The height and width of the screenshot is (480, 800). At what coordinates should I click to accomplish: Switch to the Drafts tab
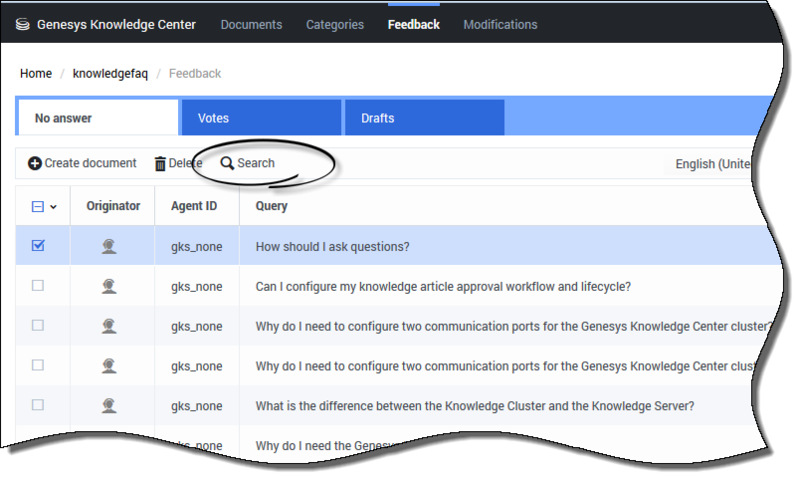click(x=424, y=118)
